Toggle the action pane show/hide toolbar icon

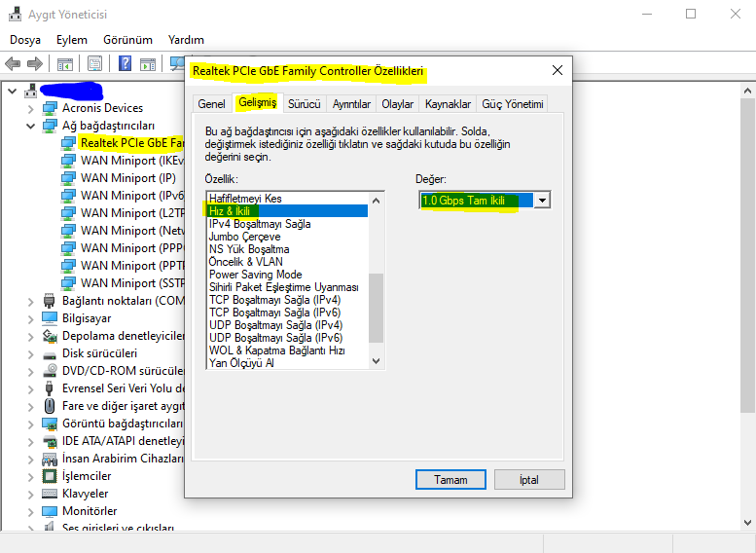point(148,63)
